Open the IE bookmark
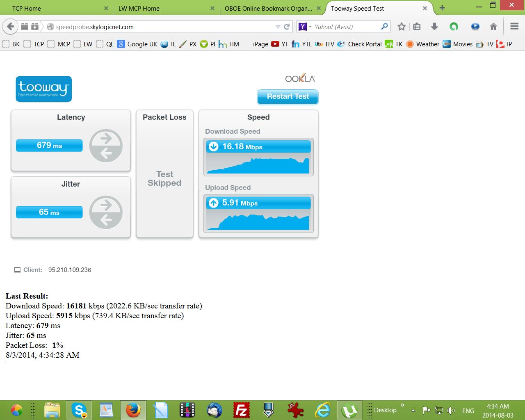 point(169,44)
